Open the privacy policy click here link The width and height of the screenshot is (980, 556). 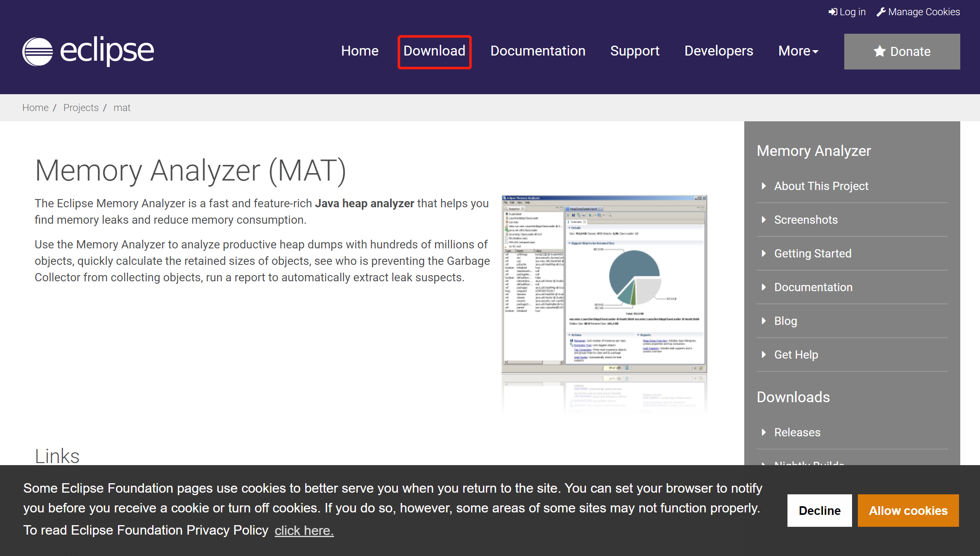coord(304,531)
